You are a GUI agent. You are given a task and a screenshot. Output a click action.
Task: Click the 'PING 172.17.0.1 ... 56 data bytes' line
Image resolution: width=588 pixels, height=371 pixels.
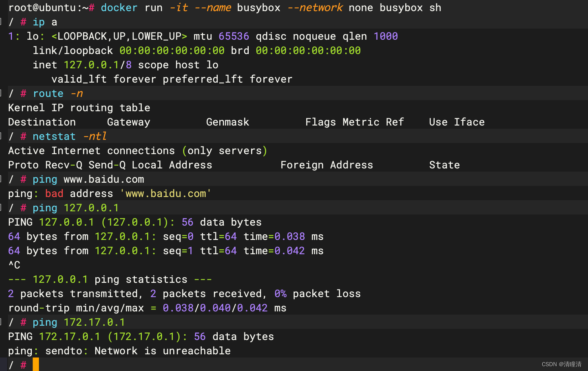click(x=141, y=336)
